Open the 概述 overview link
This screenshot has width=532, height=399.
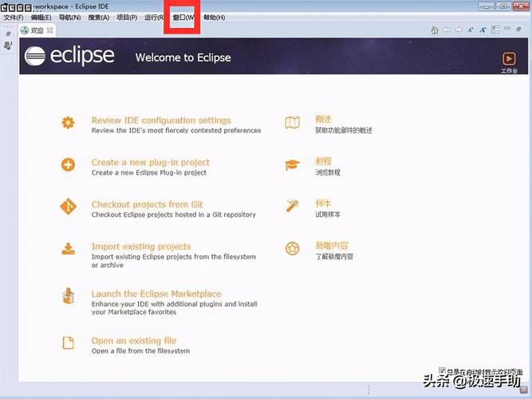323,120
